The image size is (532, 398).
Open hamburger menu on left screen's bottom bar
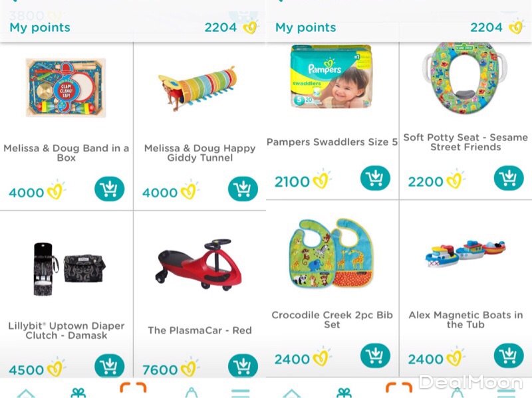(x=240, y=392)
